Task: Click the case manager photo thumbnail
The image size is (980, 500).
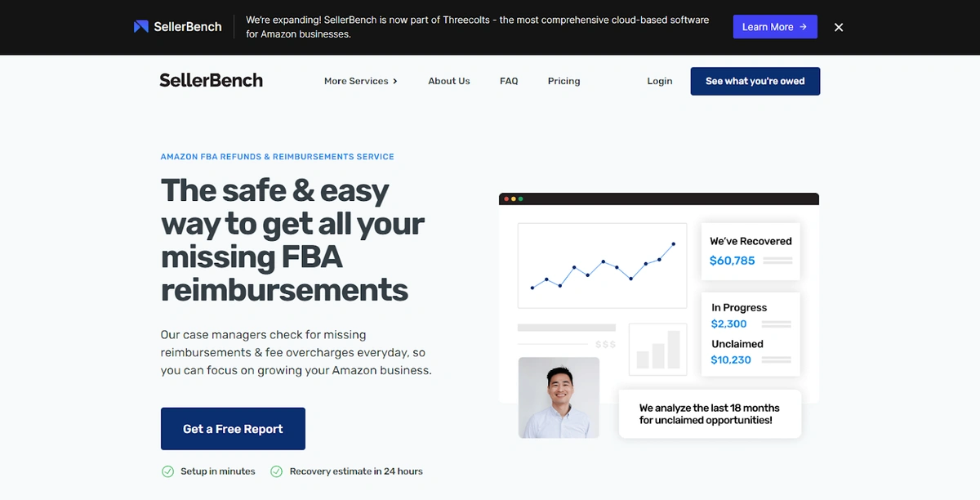Action: [x=559, y=397]
